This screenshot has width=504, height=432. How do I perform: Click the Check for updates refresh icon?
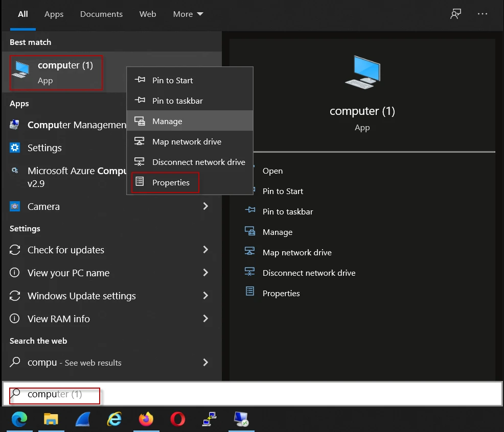coord(14,250)
